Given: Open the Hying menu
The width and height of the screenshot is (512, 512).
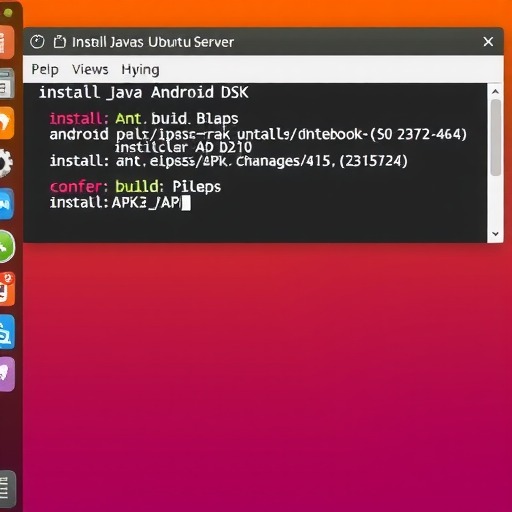Looking at the screenshot, I should [140, 70].
